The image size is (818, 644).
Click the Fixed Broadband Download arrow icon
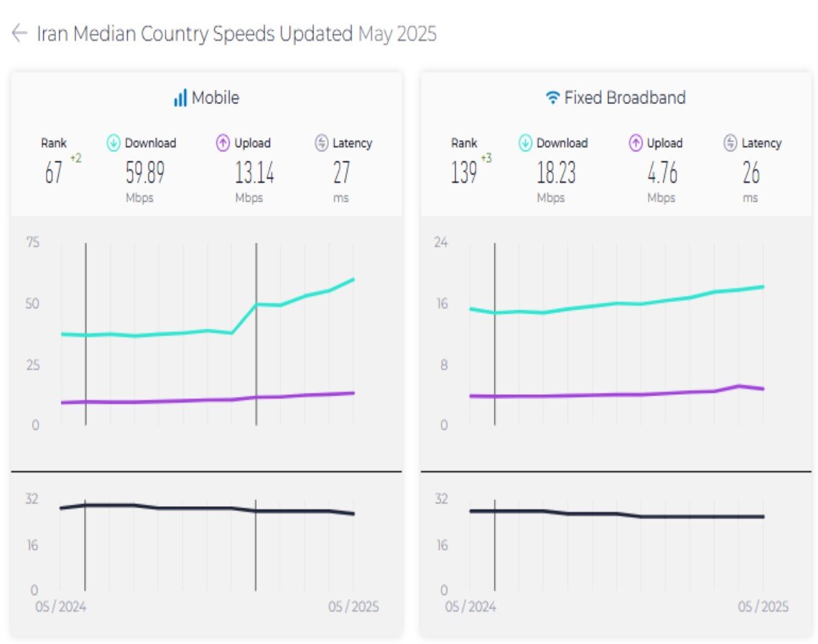pos(526,143)
